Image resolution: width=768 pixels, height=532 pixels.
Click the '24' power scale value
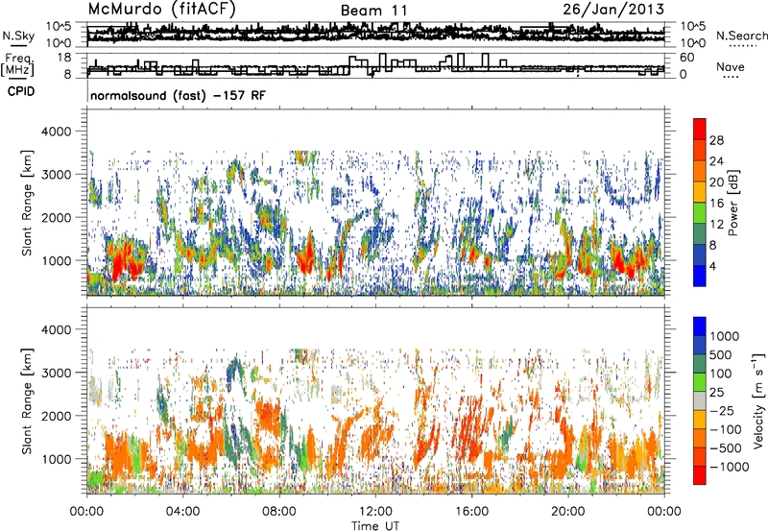coord(716,161)
